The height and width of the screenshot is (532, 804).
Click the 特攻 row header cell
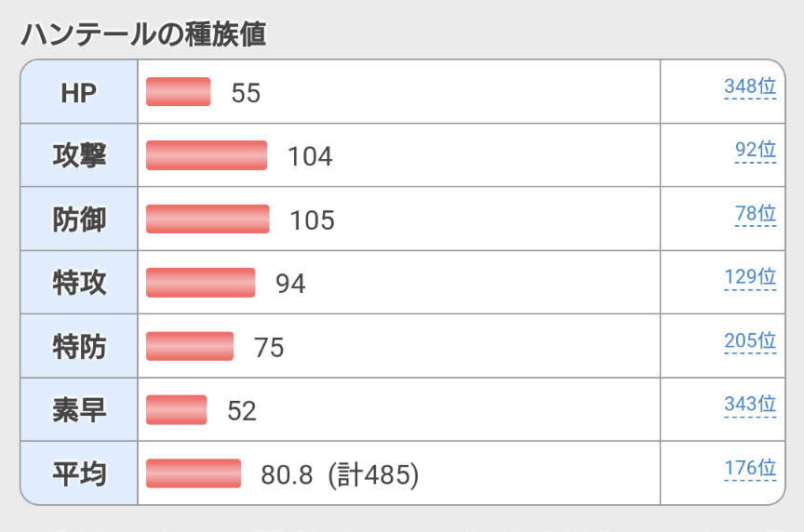tap(79, 283)
